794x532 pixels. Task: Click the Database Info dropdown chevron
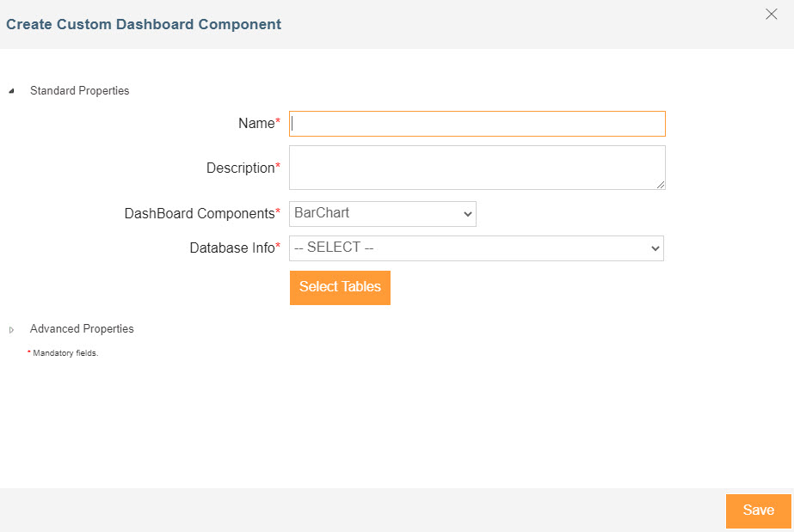656,248
